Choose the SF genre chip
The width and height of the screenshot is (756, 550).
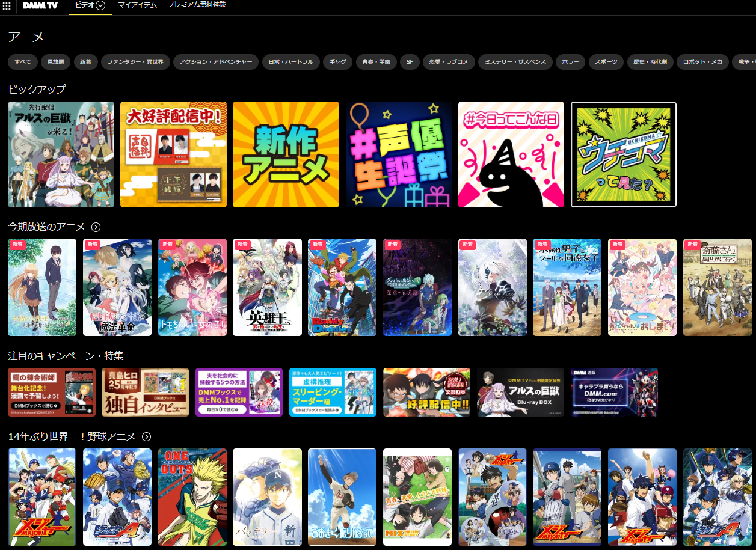(410, 62)
